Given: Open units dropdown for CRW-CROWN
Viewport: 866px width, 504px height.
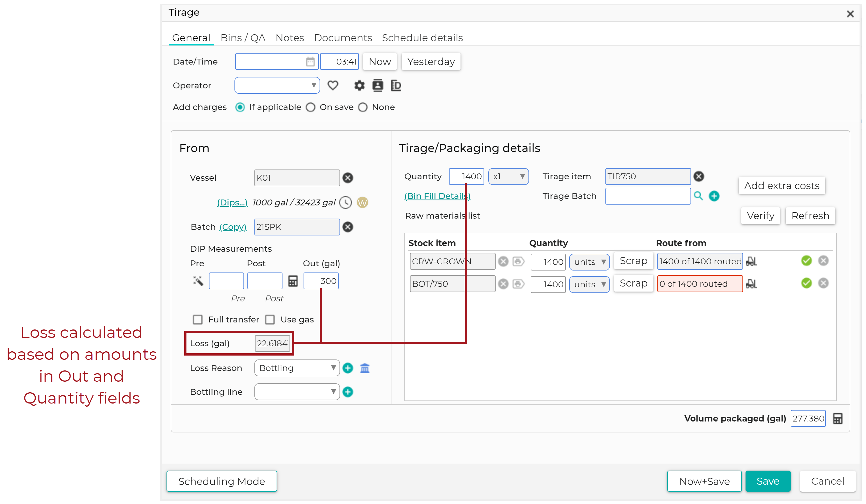Looking at the screenshot, I should point(589,262).
